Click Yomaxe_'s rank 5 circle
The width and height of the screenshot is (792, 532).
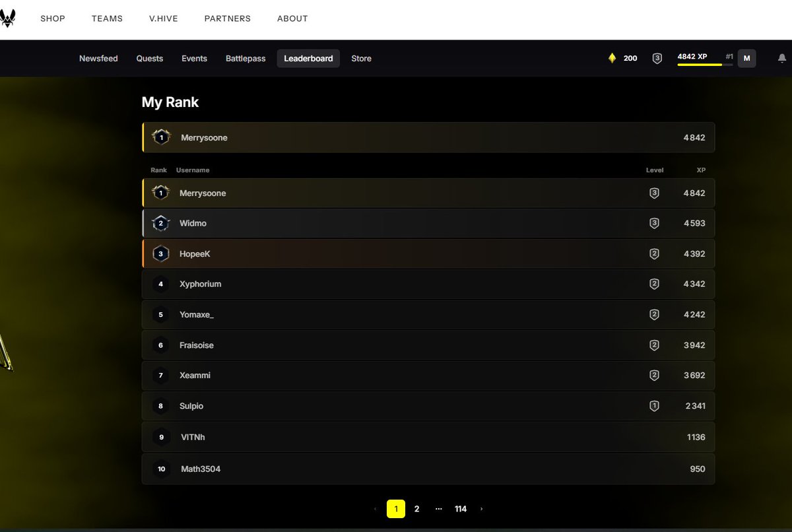[160, 314]
